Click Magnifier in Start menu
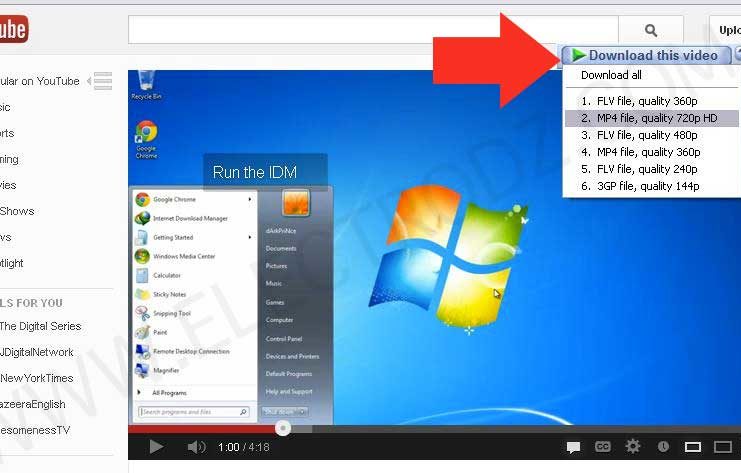This screenshot has width=741, height=473. point(166,370)
